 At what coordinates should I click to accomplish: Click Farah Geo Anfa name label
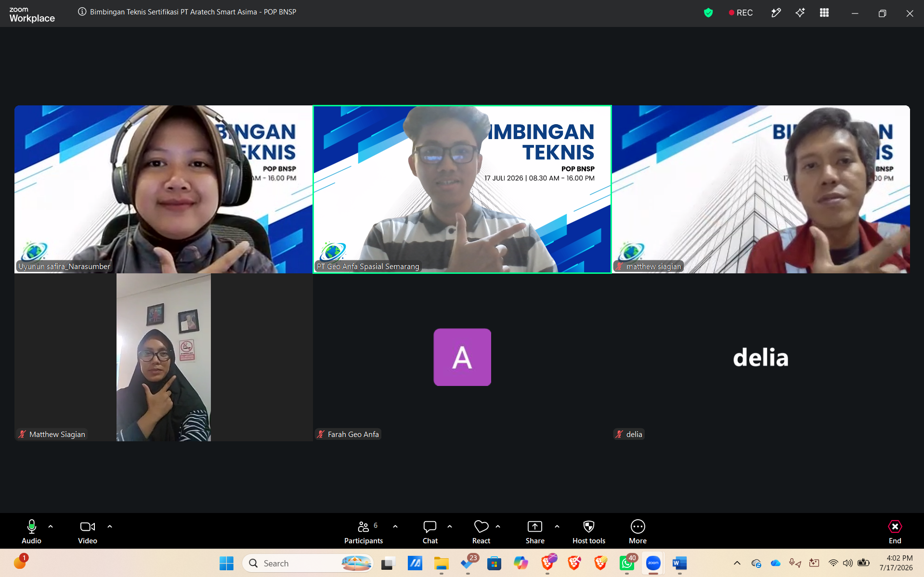(353, 434)
